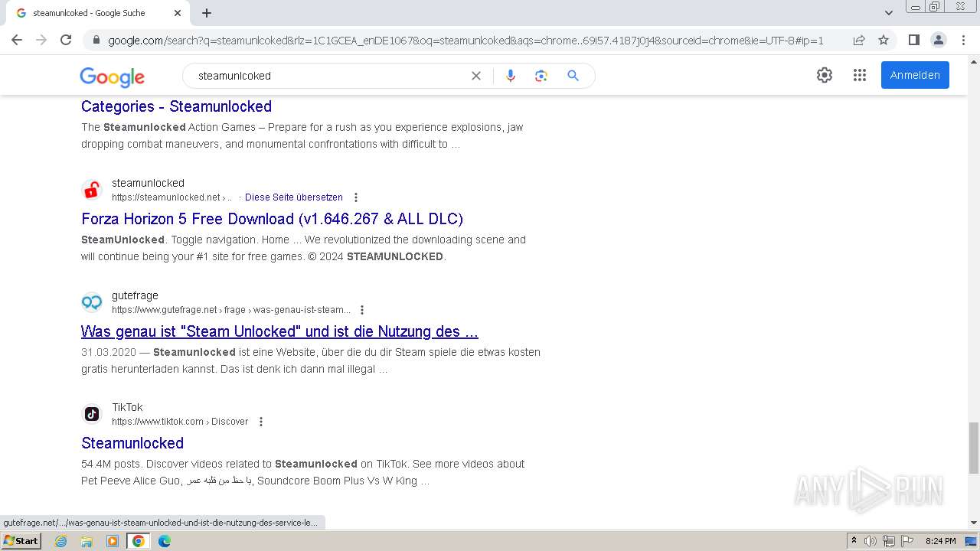Open a new browser tab
Viewport: 980px width, 551px height.
tap(207, 13)
